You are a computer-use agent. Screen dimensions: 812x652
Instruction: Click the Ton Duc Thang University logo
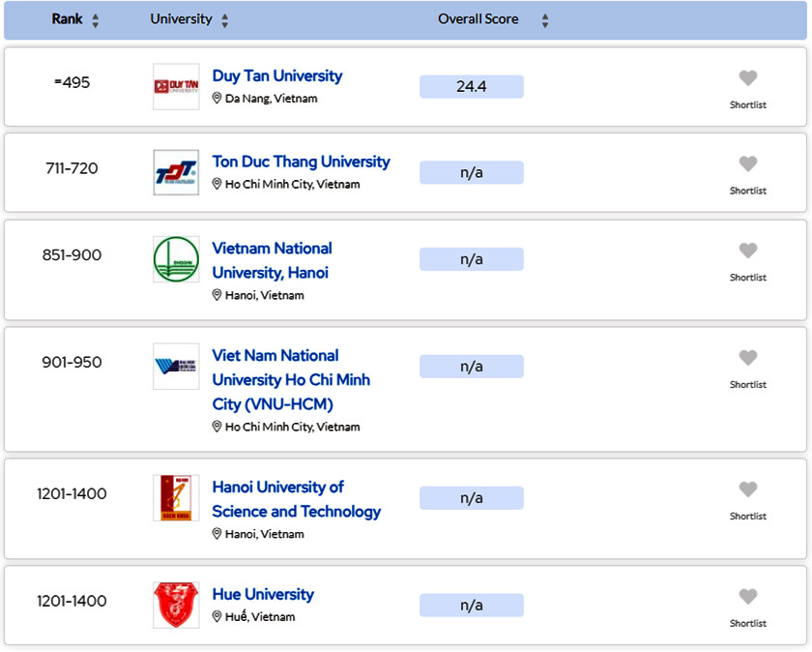175,171
